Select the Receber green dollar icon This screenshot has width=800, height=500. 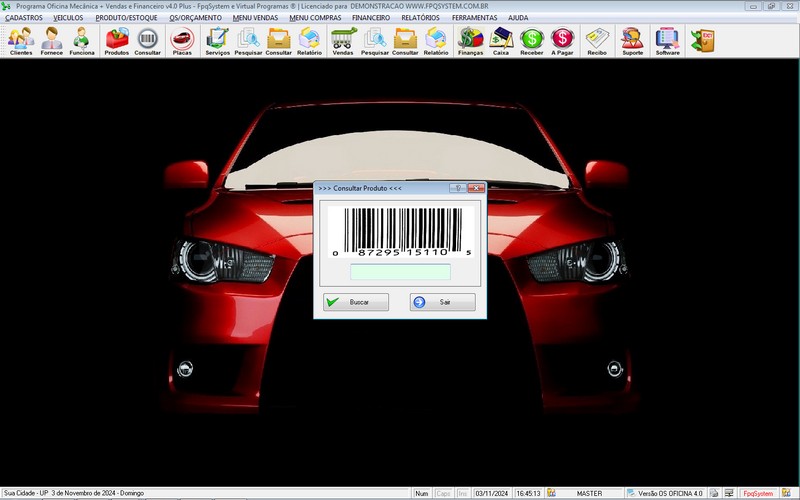(x=532, y=40)
